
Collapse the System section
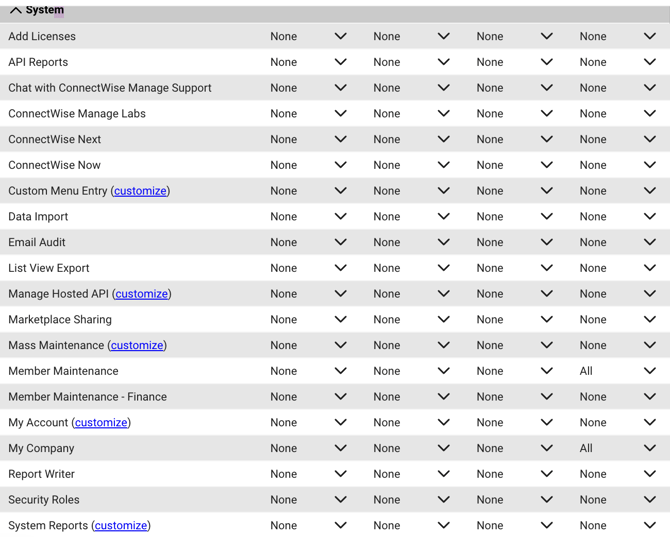(x=16, y=10)
